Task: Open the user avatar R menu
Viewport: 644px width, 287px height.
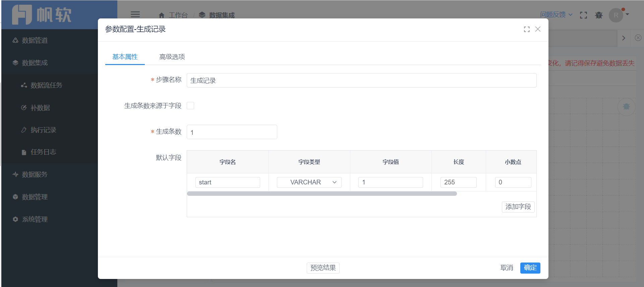Action: tap(616, 15)
